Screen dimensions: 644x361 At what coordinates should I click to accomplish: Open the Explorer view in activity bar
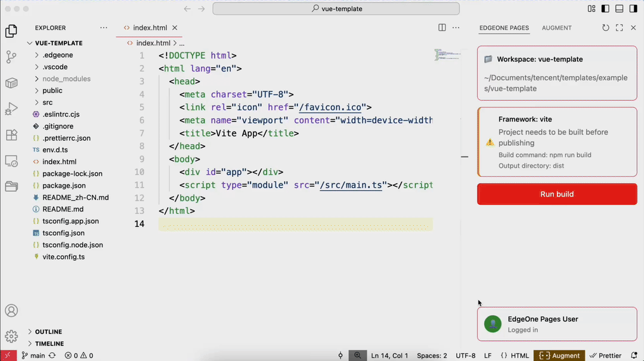coord(11,31)
